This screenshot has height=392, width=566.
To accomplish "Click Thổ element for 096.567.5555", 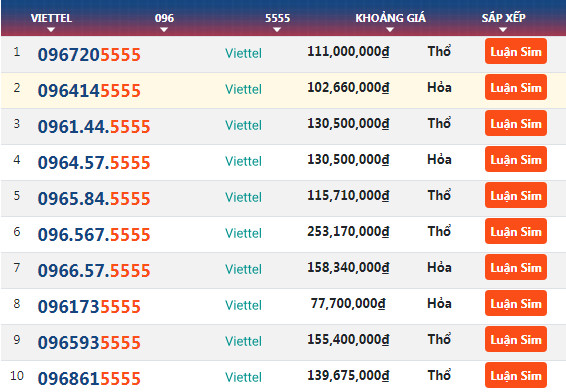I will tap(439, 231).
